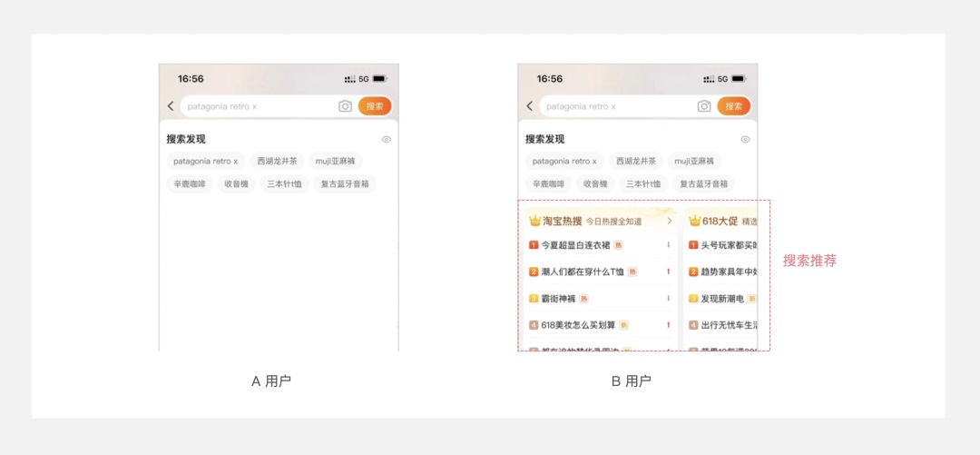Click the signal bars in A user's status bar
The width and height of the screenshot is (980, 455).
(x=350, y=79)
